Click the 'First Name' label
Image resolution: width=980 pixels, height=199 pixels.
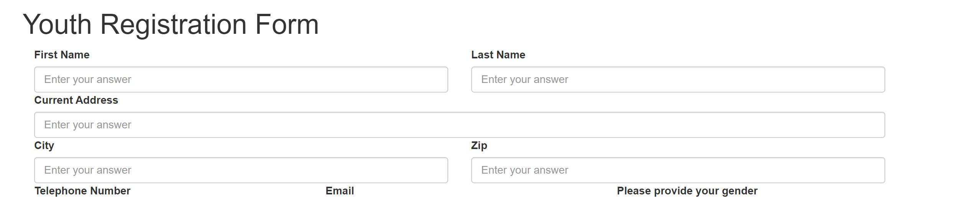[x=62, y=55]
